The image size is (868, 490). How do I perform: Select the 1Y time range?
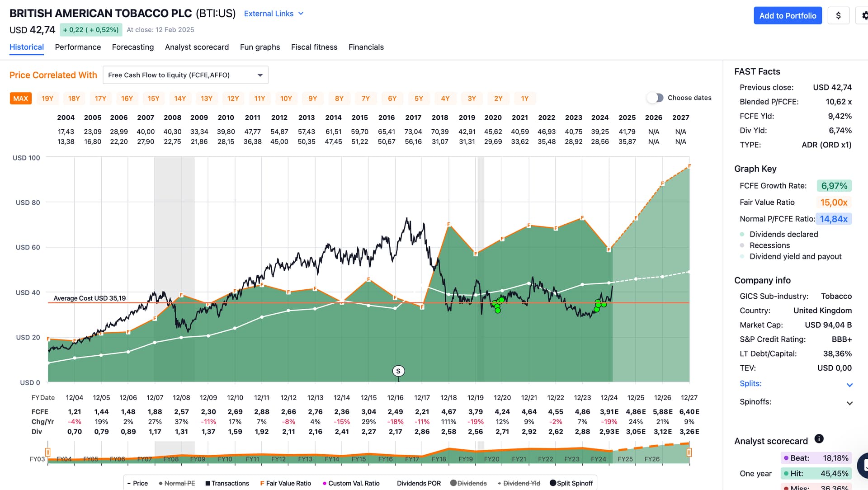(x=525, y=98)
